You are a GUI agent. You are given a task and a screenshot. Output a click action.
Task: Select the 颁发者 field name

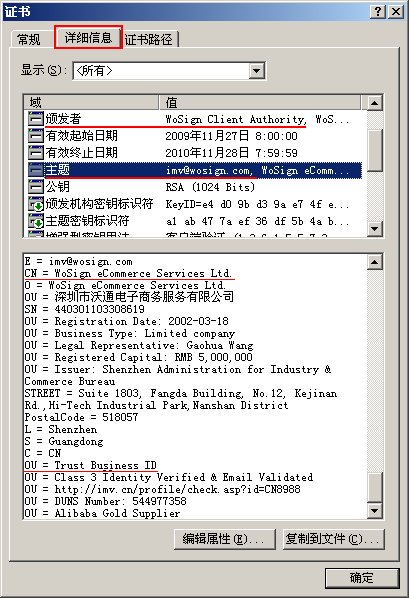click(x=63, y=119)
